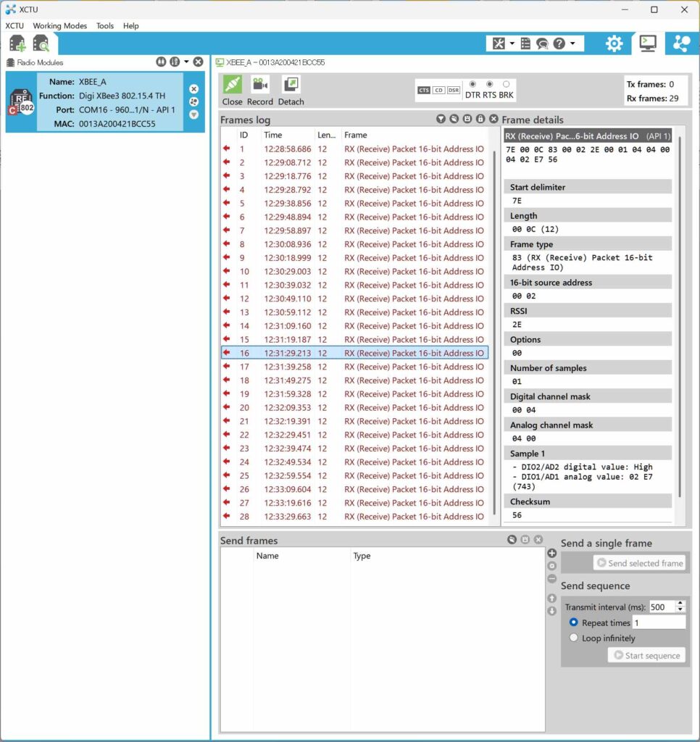This screenshot has height=742, width=700.
Task: Save frames log disk icon
Action: (x=467, y=119)
